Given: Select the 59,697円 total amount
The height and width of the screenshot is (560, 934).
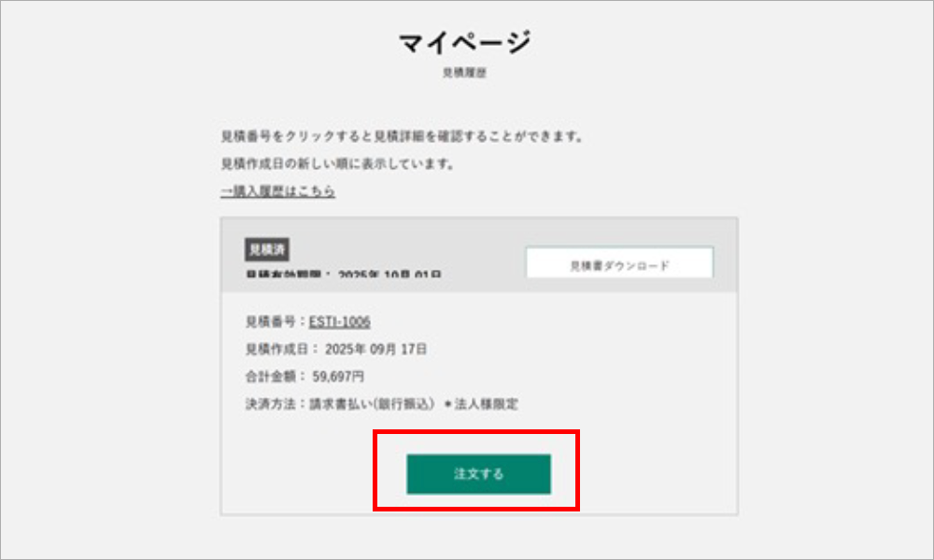Looking at the screenshot, I should (338, 376).
